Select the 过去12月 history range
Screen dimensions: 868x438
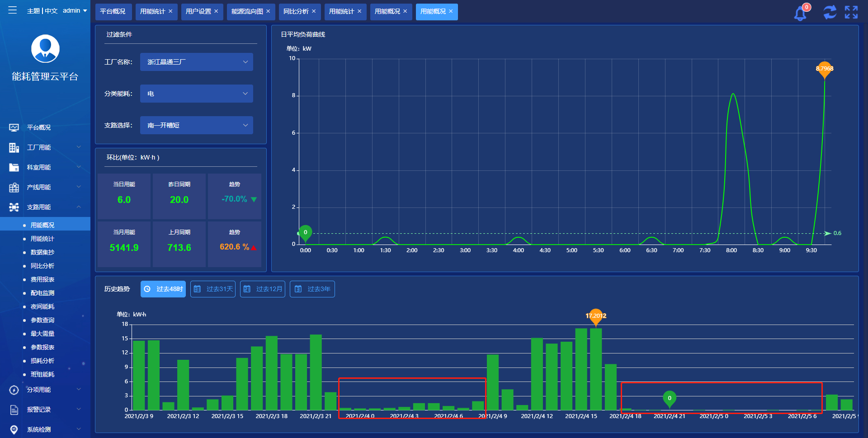[263, 289]
